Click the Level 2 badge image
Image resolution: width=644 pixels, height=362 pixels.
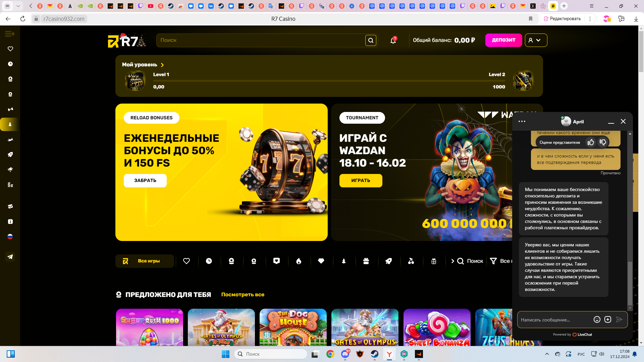point(523,80)
